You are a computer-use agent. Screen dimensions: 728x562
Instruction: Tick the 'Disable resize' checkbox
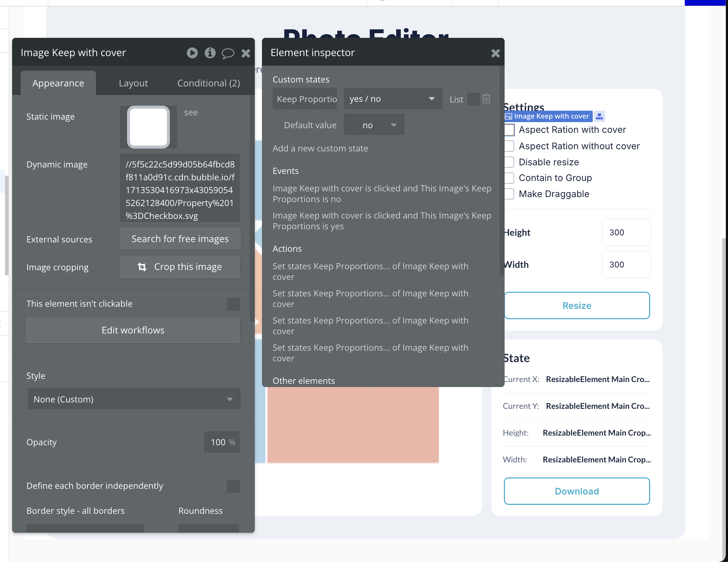pos(509,162)
